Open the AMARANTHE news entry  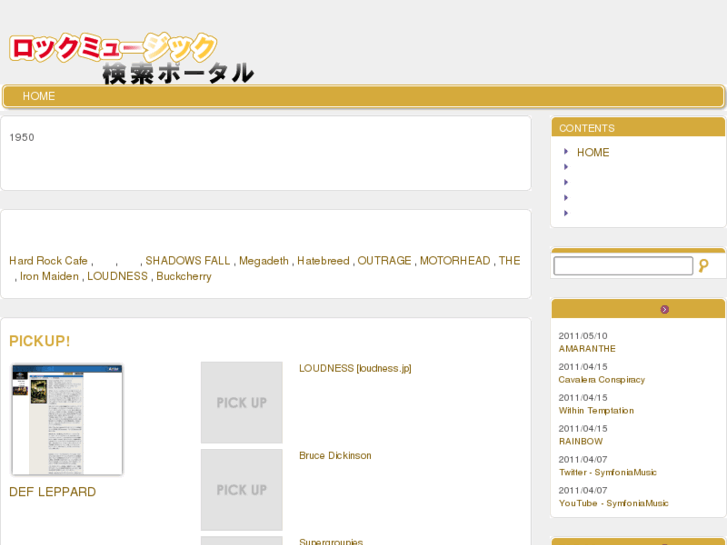coord(587,349)
